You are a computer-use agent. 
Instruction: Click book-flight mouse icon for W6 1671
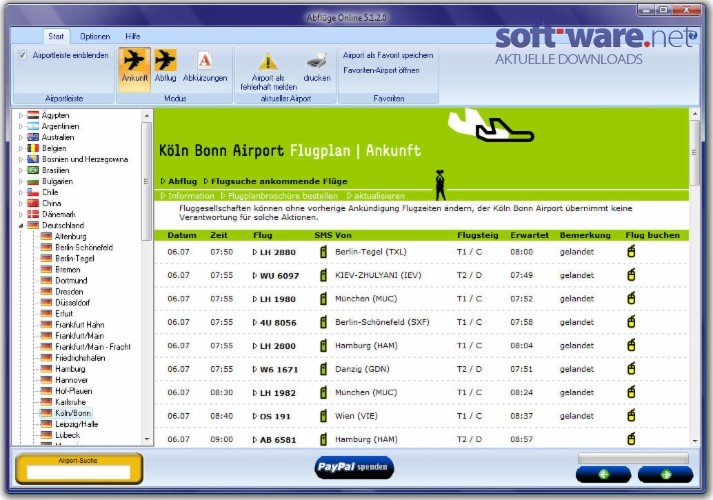631,368
